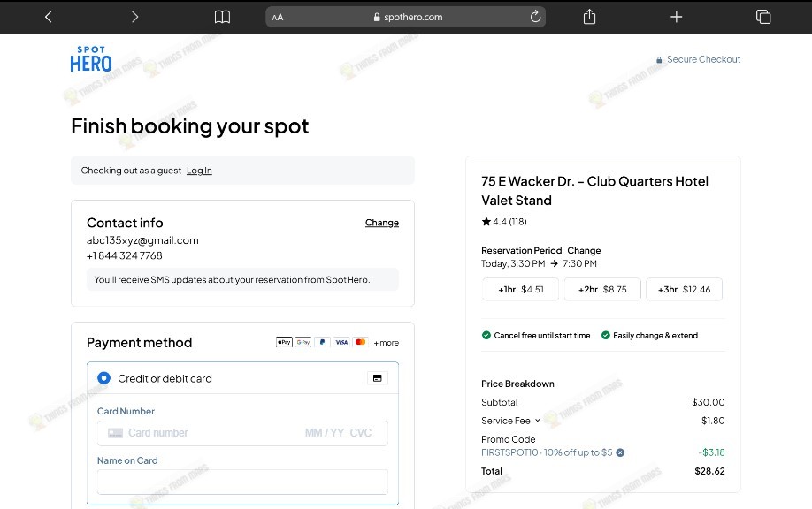Click the 75 E Wacker Dr. location title

[x=594, y=191]
